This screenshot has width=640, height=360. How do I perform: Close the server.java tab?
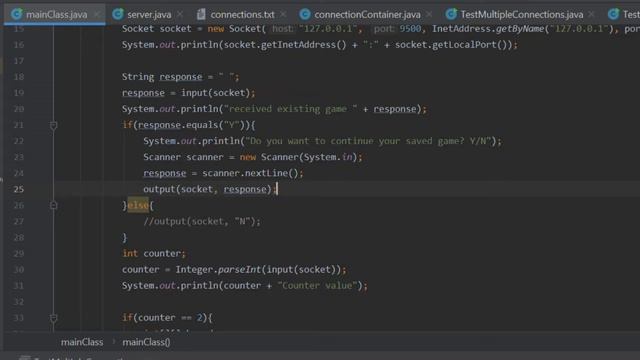(x=180, y=14)
